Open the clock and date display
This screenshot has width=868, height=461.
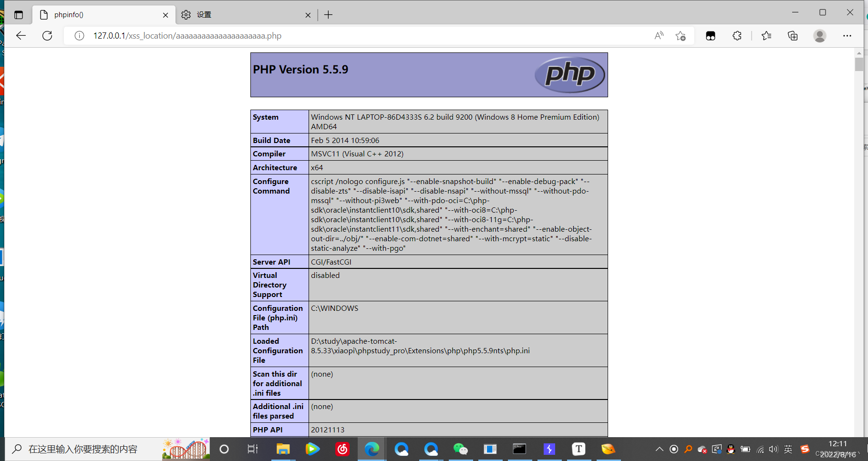(838, 449)
